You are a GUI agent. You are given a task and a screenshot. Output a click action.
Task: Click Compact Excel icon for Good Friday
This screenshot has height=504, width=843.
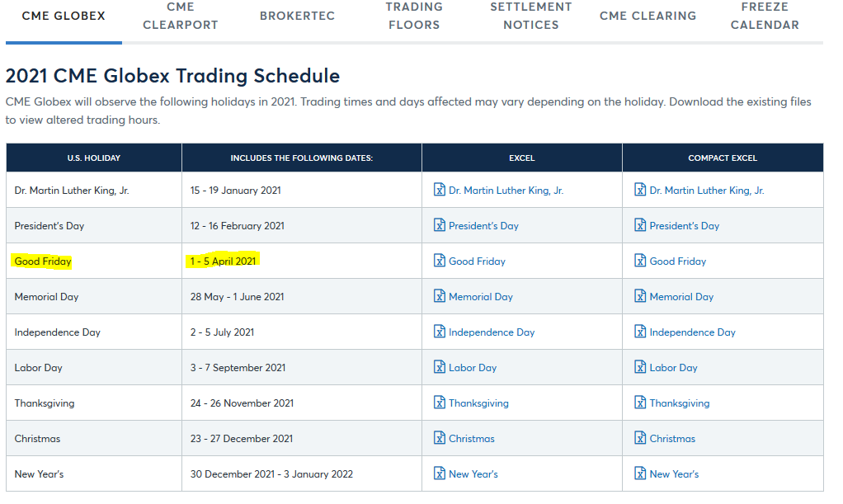[640, 261]
